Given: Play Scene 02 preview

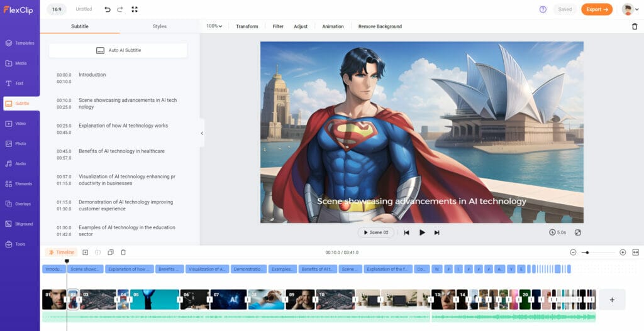Looking at the screenshot, I should point(376,232).
